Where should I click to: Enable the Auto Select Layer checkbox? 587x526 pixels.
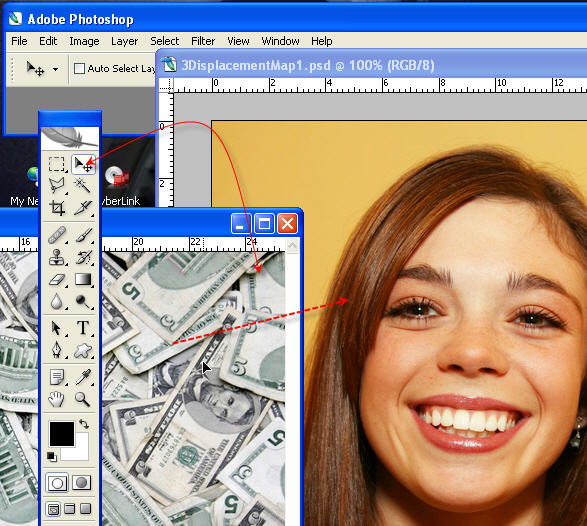tap(79, 69)
